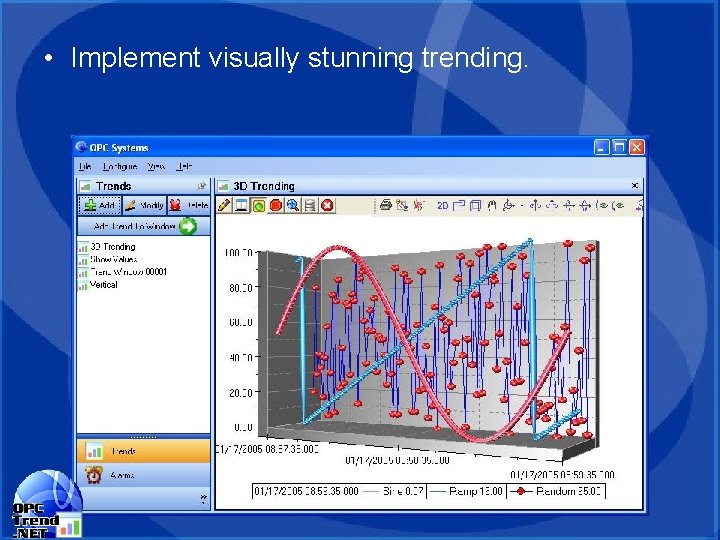Select the Show Values item in the trends list
This screenshot has height=540, width=720.
[108, 259]
